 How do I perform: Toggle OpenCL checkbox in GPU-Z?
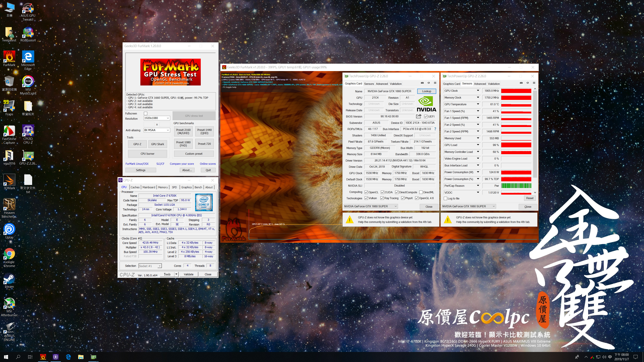coord(366,192)
